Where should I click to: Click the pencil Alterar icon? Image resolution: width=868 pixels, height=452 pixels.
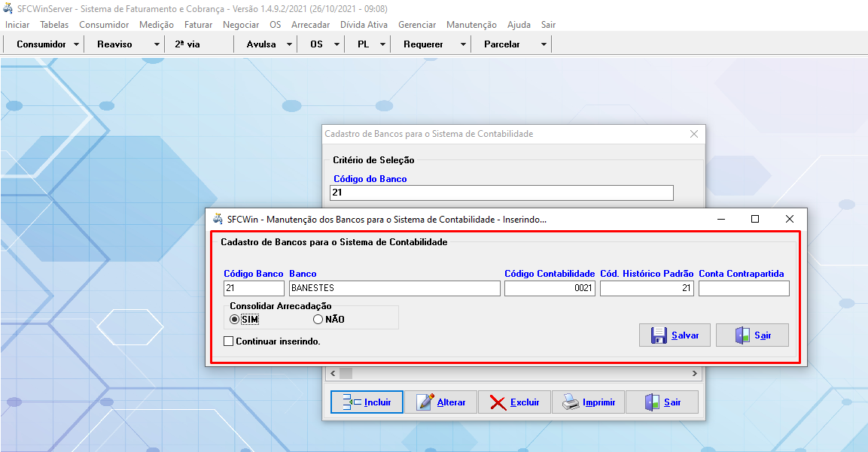pos(425,402)
